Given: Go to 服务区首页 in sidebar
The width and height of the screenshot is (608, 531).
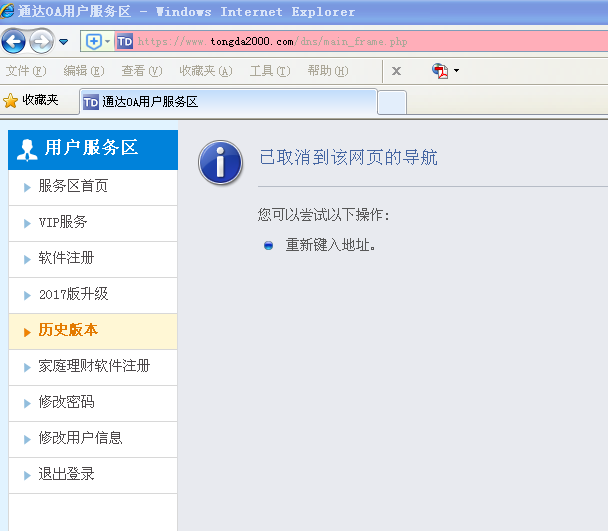Looking at the screenshot, I should 73,186.
